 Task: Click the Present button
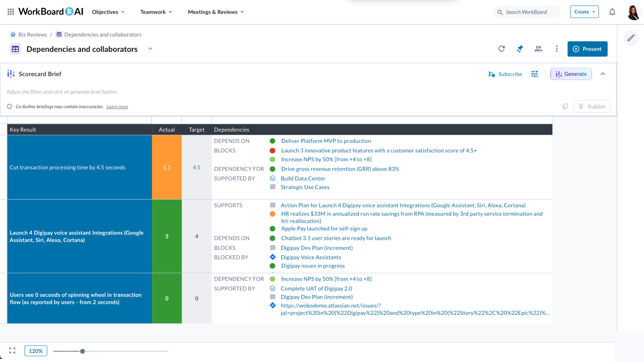point(587,49)
